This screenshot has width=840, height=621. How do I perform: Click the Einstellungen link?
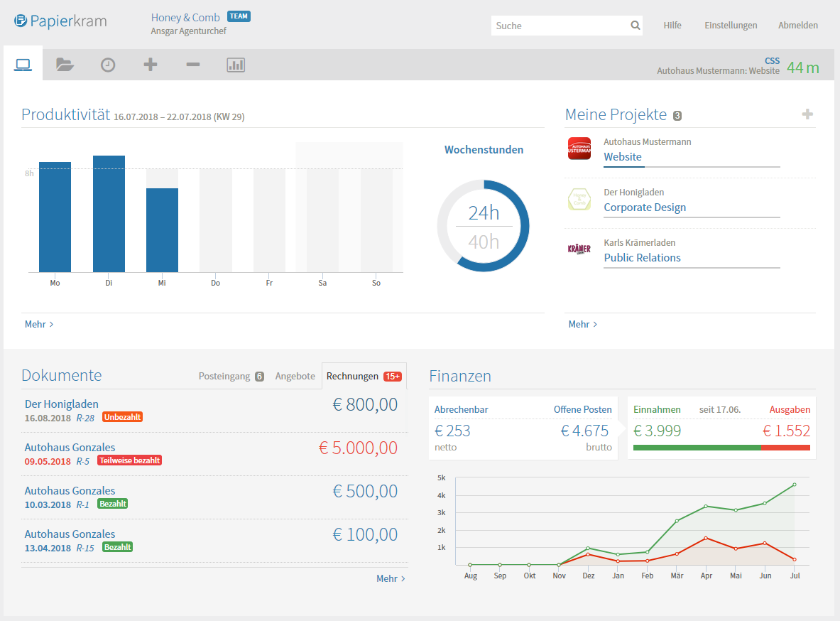pyautogui.click(x=731, y=26)
